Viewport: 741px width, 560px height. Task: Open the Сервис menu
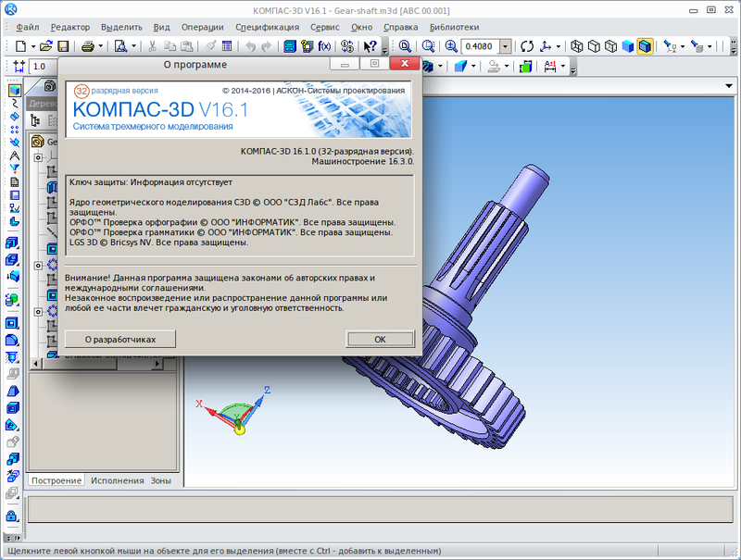325,28
